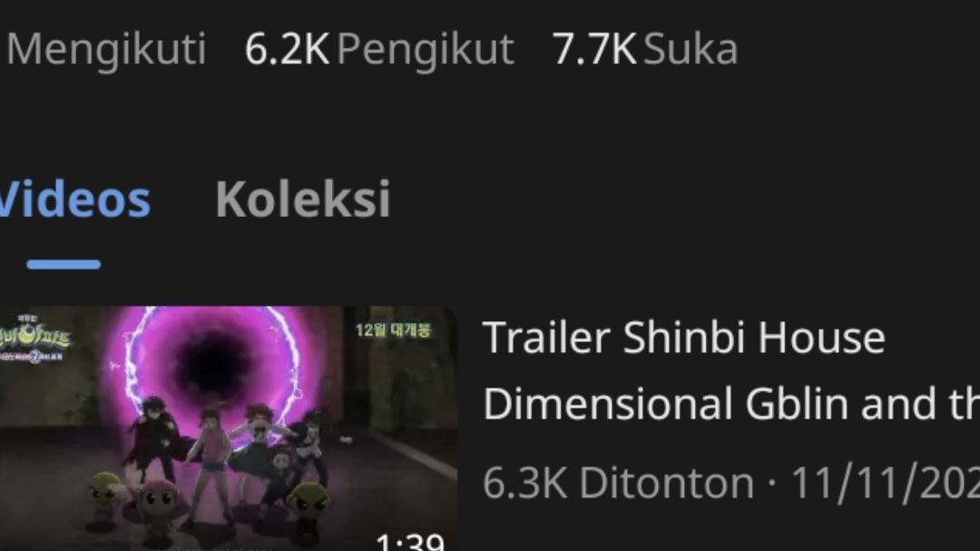Click the 11/11 upload date
This screenshot has height=551, width=980.
click(x=885, y=483)
